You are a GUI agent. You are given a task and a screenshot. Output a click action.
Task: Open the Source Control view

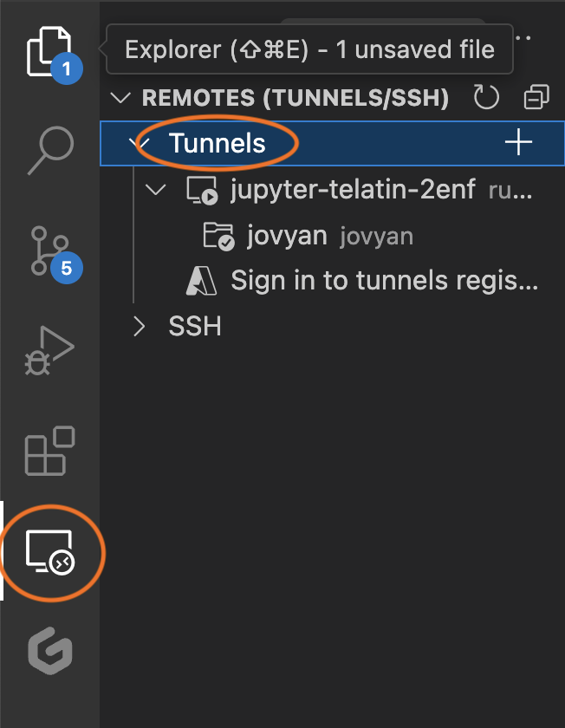coord(49,250)
